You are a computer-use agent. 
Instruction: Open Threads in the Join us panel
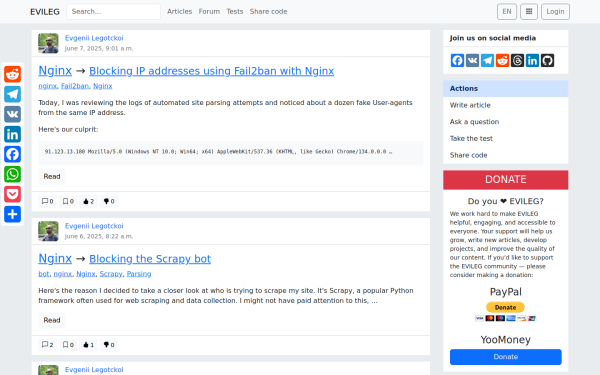(517, 60)
